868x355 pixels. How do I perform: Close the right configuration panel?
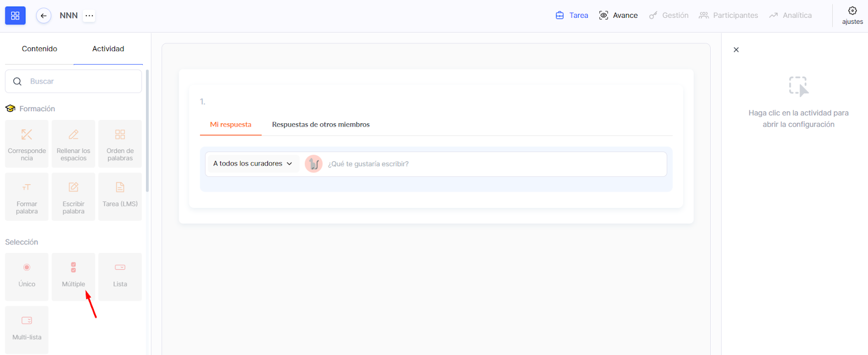736,49
